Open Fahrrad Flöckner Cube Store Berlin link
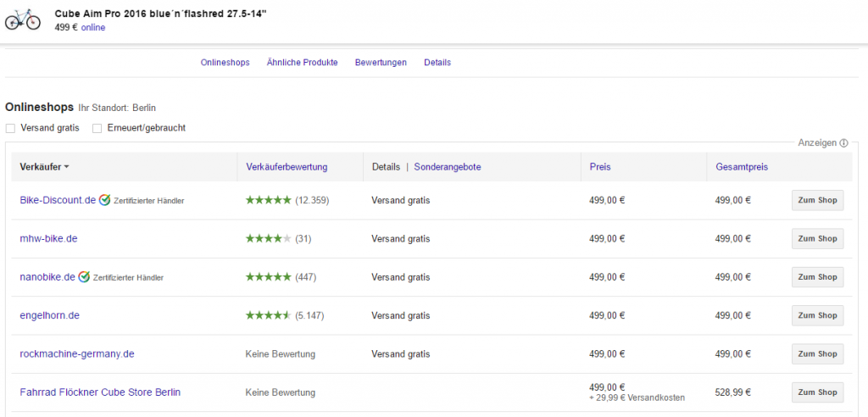This screenshot has width=868, height=417. [100, 392]
